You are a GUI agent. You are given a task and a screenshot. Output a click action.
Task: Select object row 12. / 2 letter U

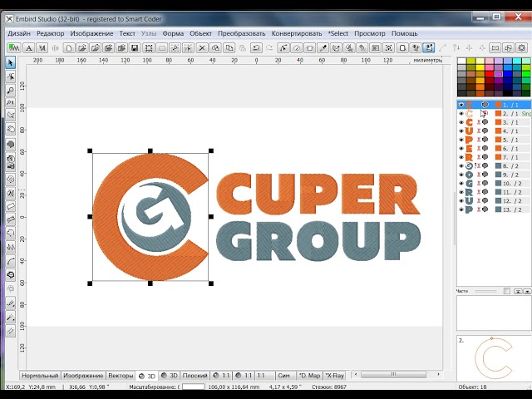click(494, 201)
